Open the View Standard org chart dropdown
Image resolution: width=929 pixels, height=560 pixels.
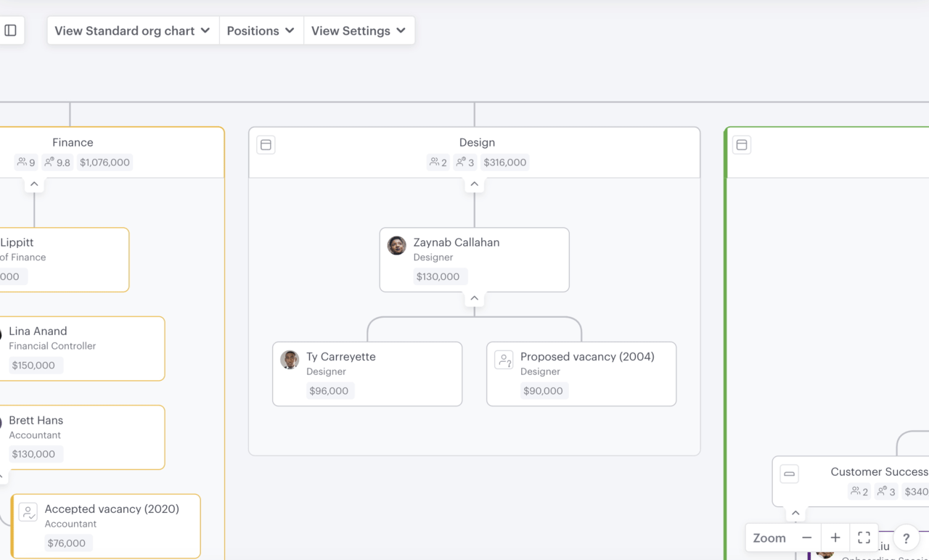(x=131, y=30)
